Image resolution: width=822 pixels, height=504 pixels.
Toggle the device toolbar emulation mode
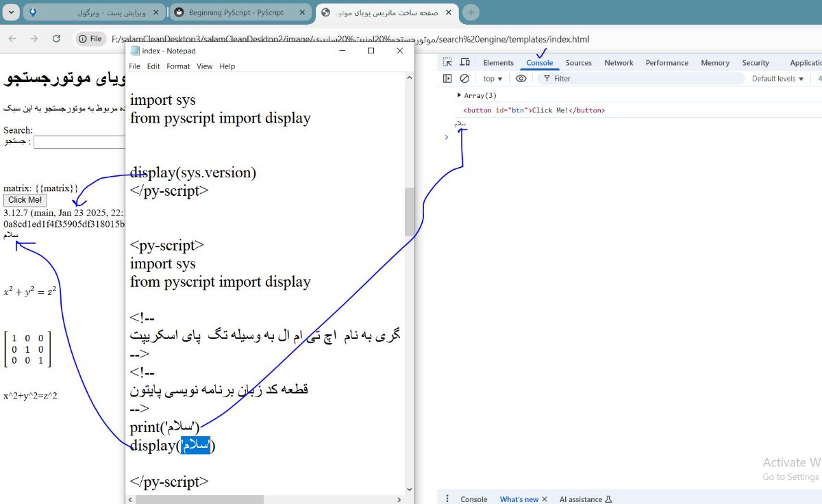(x=465, y=62)
